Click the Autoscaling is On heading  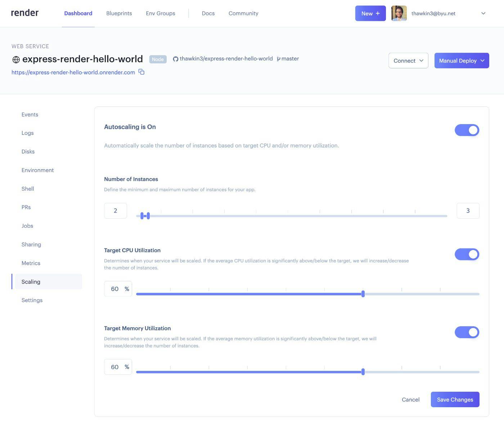(x=130, y=127)
